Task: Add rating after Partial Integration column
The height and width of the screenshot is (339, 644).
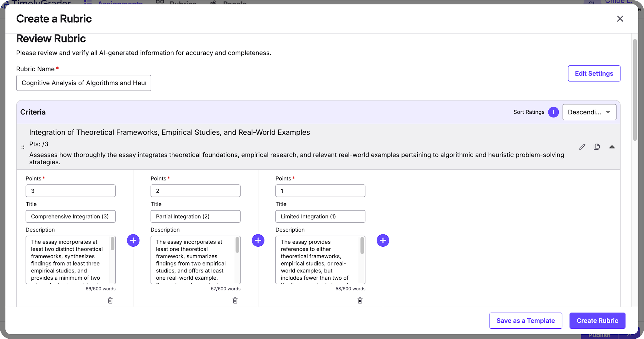Action: coord(258,241)
